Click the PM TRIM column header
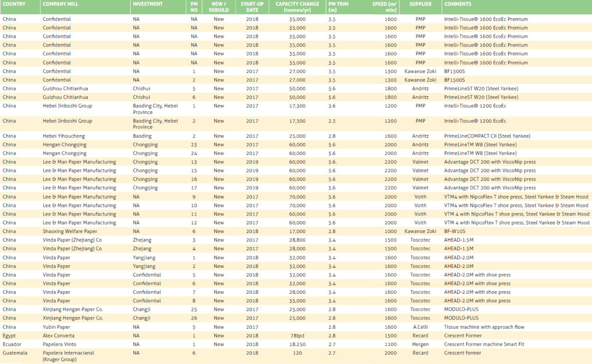 338,7
